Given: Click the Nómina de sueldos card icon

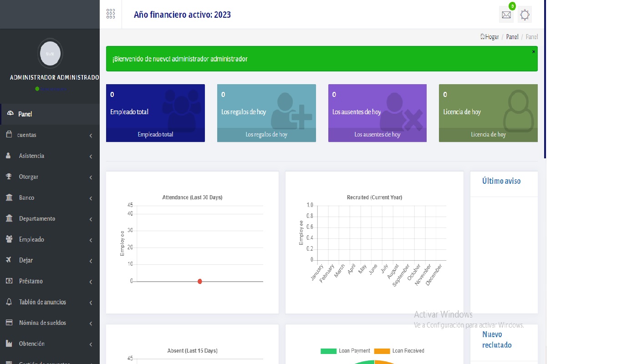Looking at the screenshot, I should point(9,323).
